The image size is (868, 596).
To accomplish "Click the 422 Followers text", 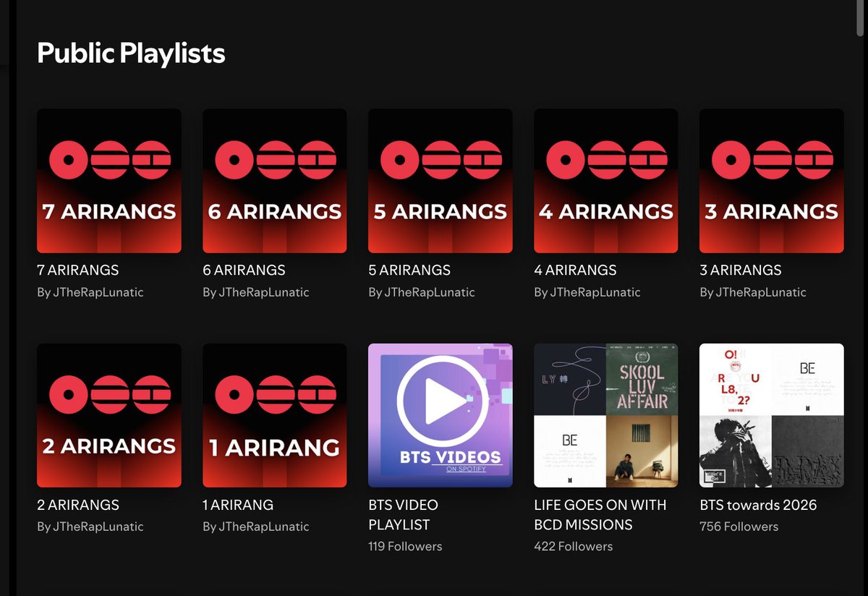I will coord(574,547).
